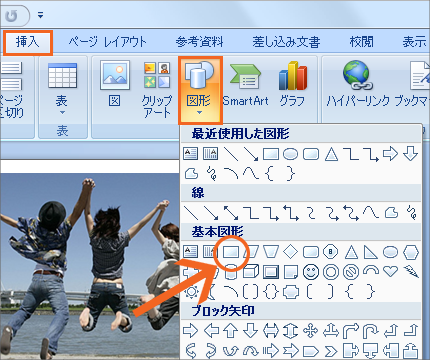This screenshot has width=430, height=360.
Task: Select the left brace in 最近使用した図形
Action: (x=270, y=173)
